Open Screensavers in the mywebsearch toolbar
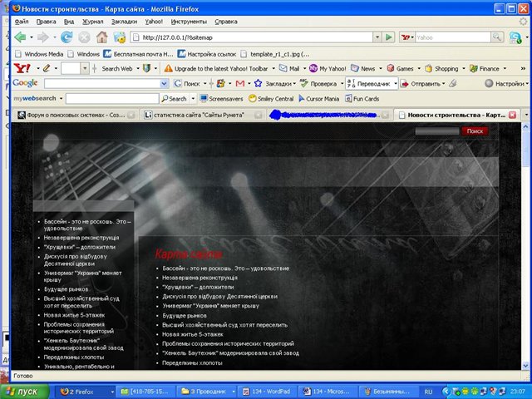532x399 pixels. [222, 99]
